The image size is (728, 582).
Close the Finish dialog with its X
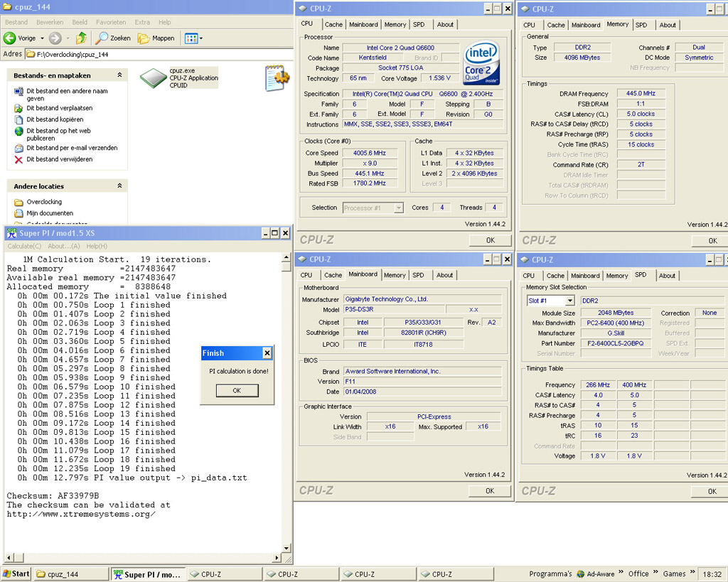coord(267,353)
